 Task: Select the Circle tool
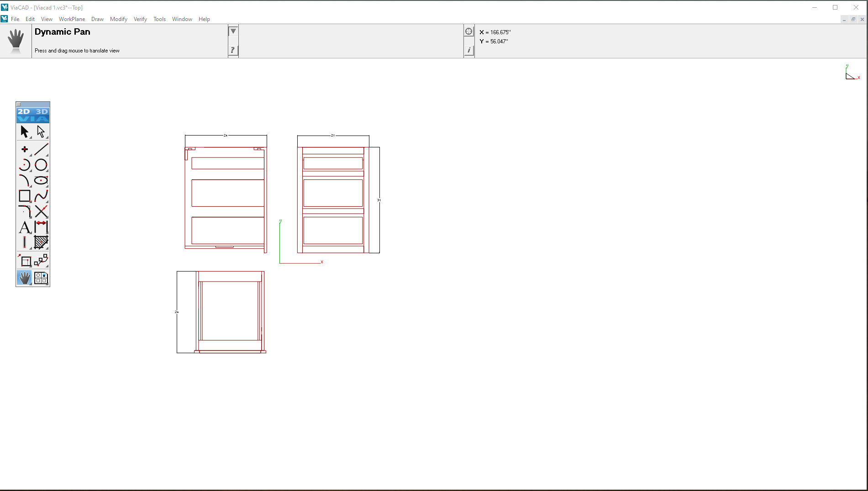pyautogui.click(x=41, y=165)
